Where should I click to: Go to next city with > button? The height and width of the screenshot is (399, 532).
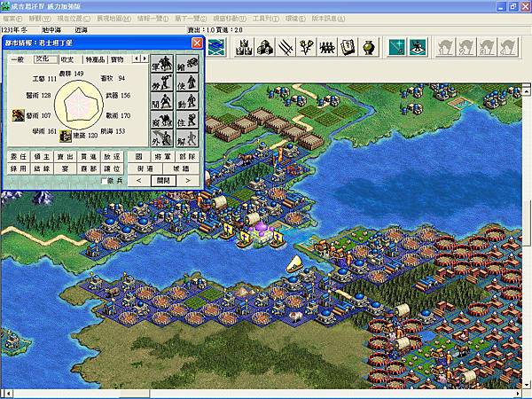[x=188, y=181]
